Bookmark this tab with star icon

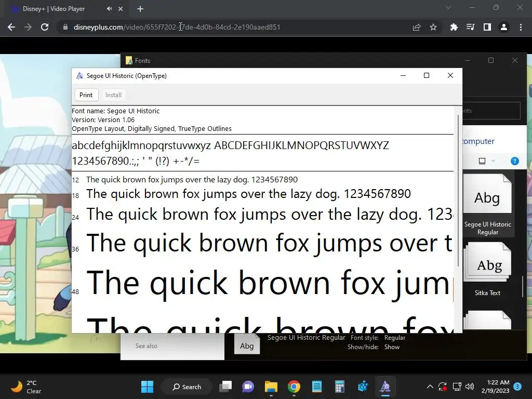click(x=433, y=27)
